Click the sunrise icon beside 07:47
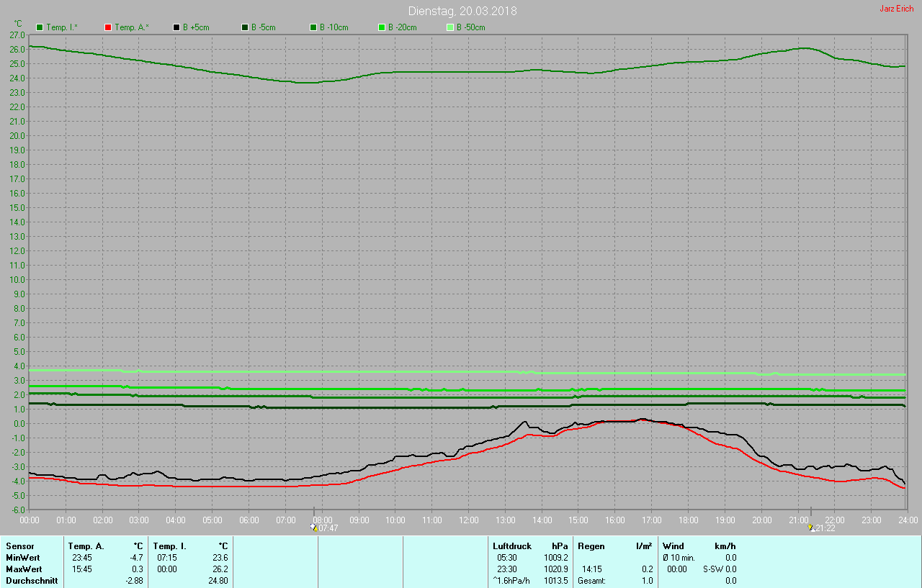The width and height of the screenshot is (922, 588). point(314,528)
